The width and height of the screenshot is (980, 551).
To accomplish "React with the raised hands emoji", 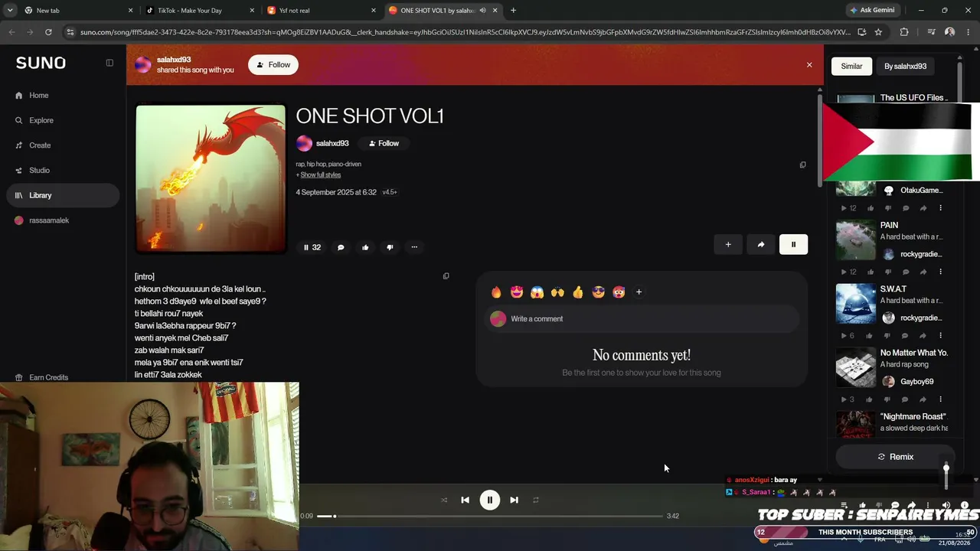I will [x=557, y=292].
